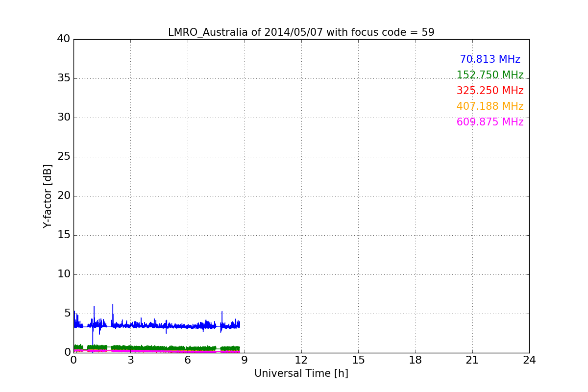
Task: Click the x-axis tick label 18
Action: pos(416,360)
